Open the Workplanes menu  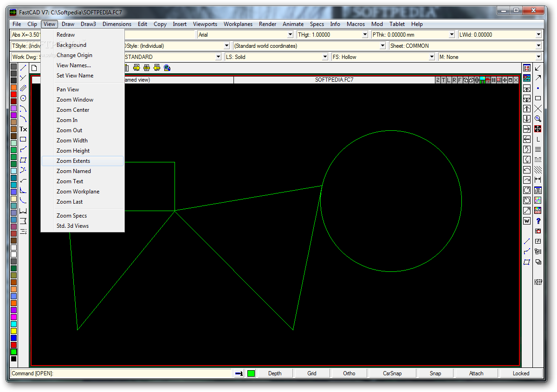238,24
